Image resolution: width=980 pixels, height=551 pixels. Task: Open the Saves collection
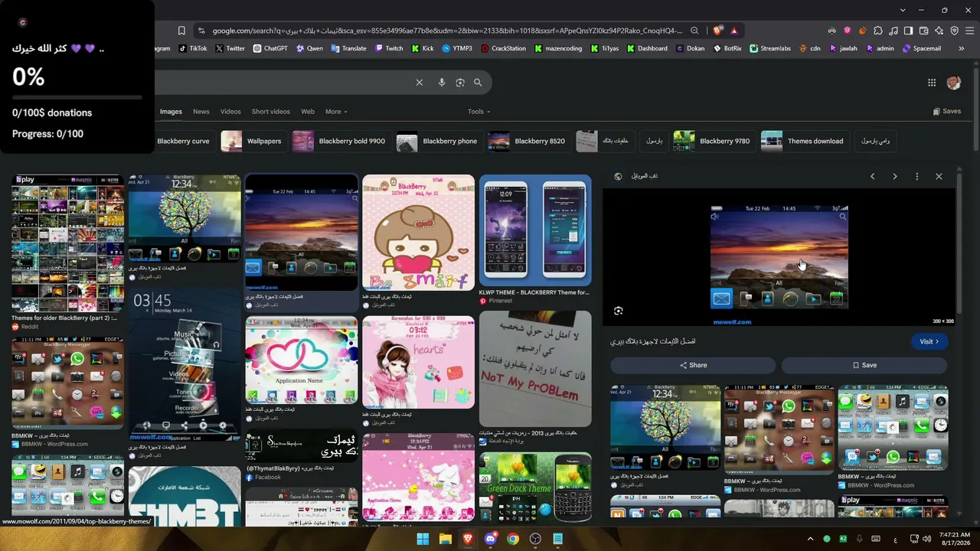[x=947, y=111]
